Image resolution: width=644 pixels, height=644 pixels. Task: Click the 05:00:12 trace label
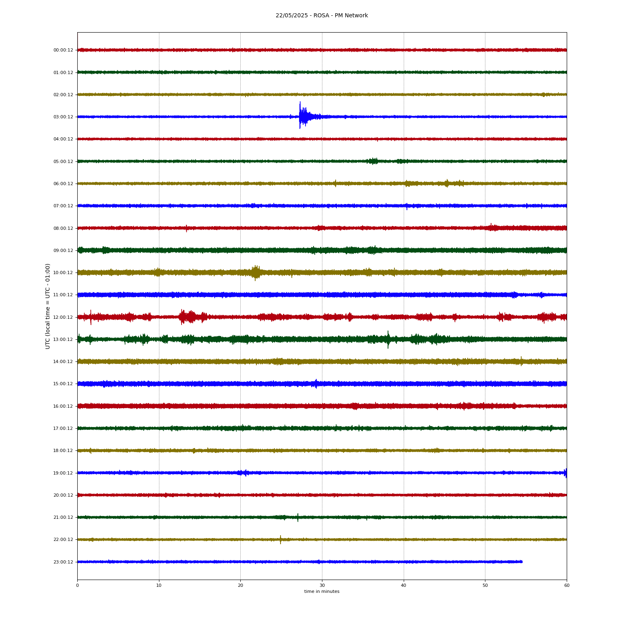pyautogui.click(x=63, y=161)
